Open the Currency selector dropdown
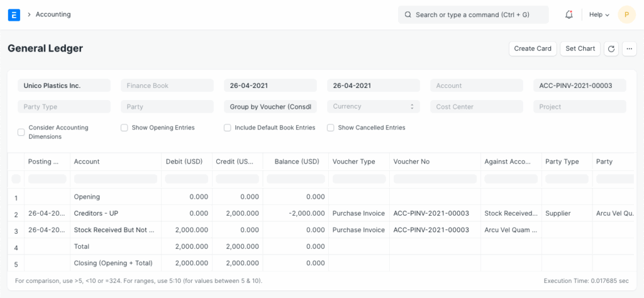 click(374, 107)
